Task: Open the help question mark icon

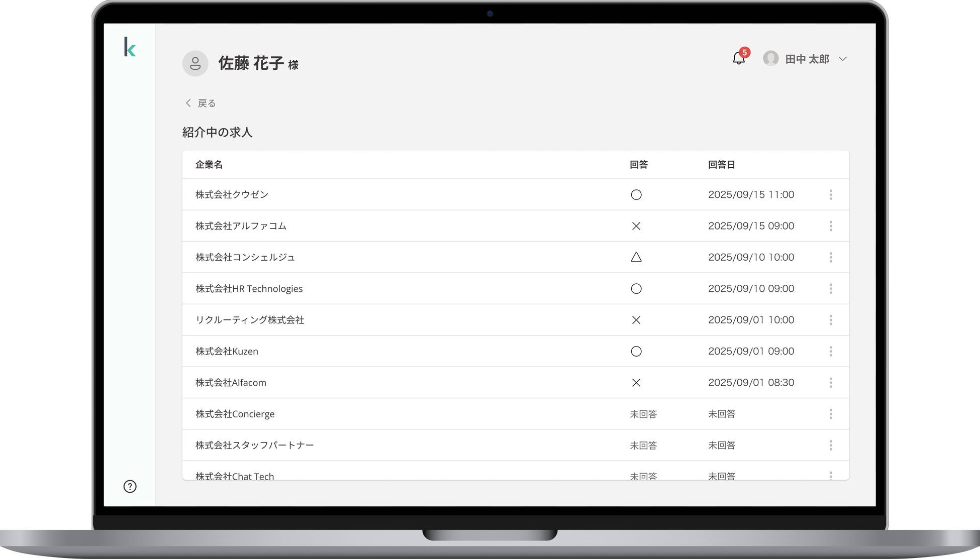Action: tap(130, 486)
